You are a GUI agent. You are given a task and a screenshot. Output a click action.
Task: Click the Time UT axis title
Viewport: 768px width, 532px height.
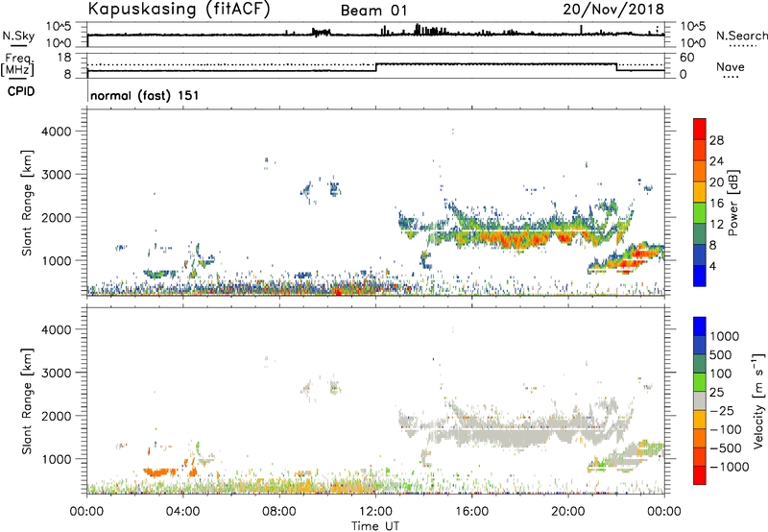click(375, 526)
